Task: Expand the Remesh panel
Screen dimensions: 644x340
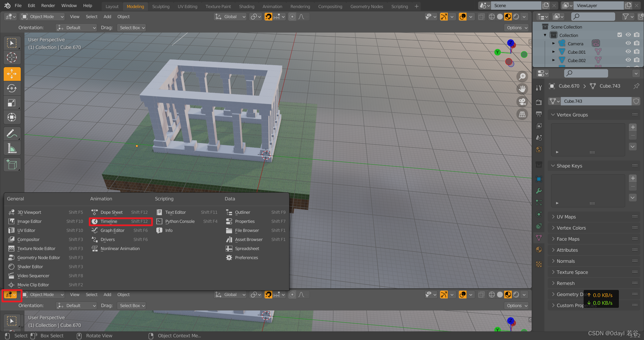Action: click(566, 283)
